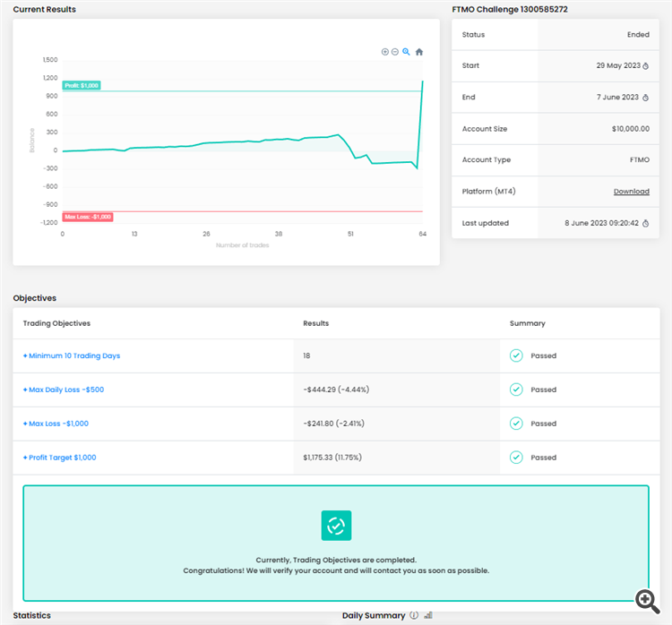Viewport: 672px width, 625px height.
Task: Click the Max Loss -$1,000 chart label
Action: pyautogui.click(x=88, y=217)
